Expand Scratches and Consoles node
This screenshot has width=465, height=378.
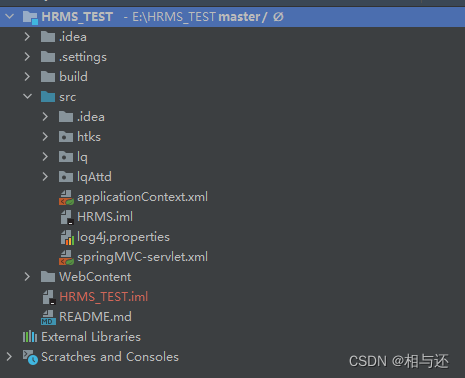tap(9, 357)
